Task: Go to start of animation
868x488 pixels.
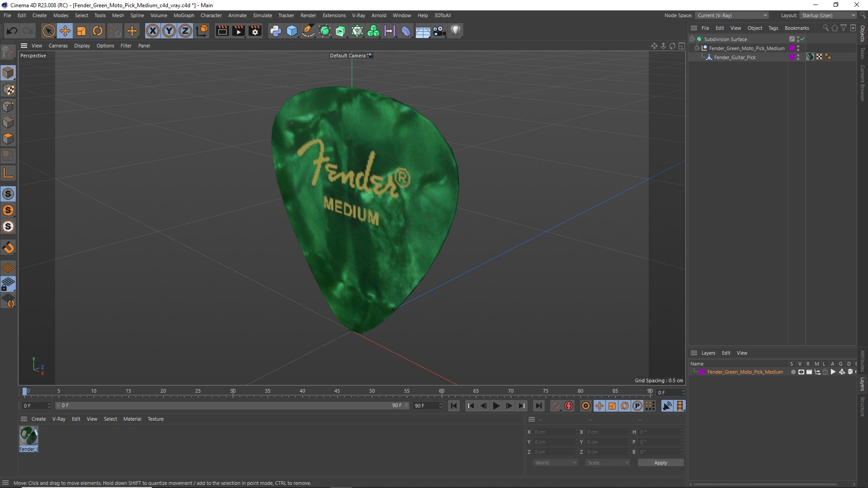Action: [x=454, y=406]
